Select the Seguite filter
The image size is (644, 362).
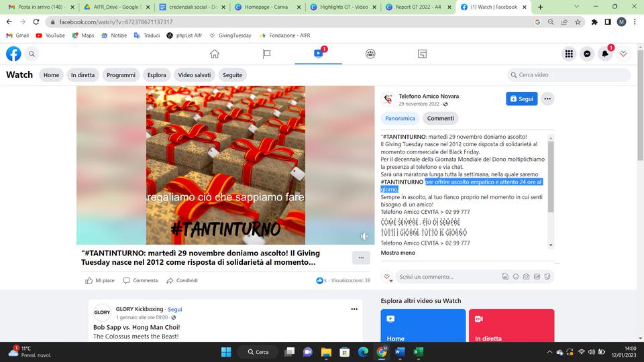tap(233, 75)
